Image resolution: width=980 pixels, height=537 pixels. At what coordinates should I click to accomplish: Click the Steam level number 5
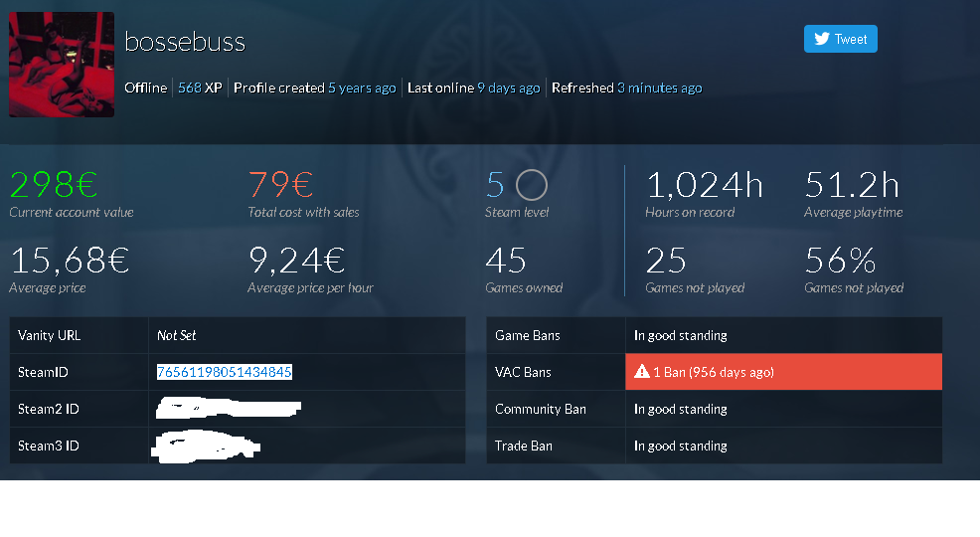click(495, 185)
